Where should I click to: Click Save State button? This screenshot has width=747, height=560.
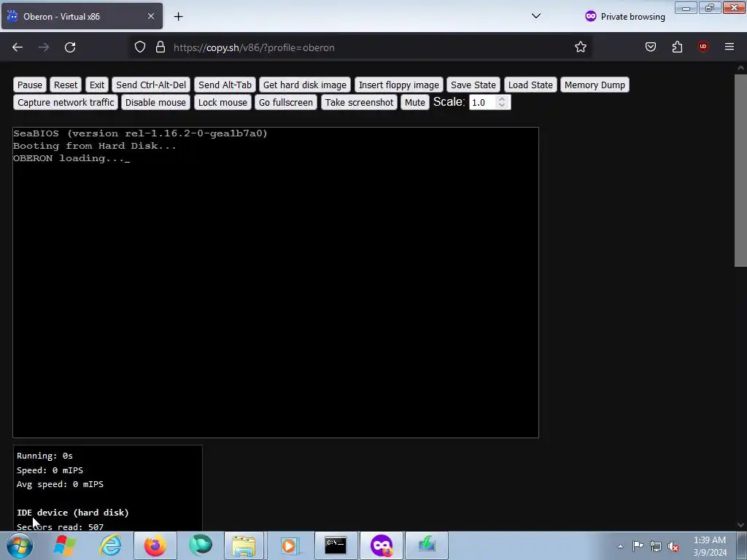point(473,85)
